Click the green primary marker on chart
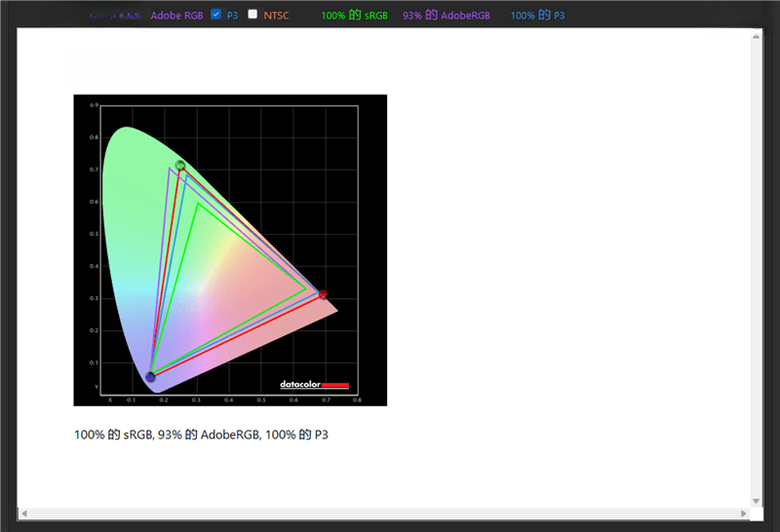This screenshot has width=780, height=532. (x=180, y=165)
